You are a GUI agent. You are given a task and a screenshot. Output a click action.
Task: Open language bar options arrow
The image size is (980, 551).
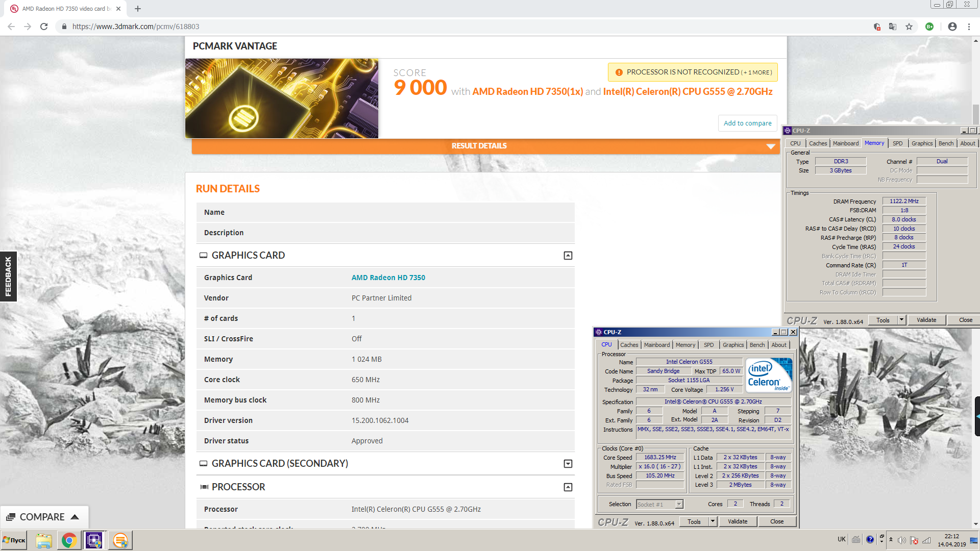881,541
